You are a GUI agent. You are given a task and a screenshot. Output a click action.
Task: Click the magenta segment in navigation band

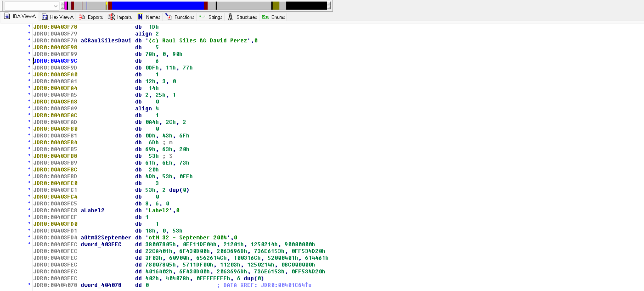coord(65,5)
